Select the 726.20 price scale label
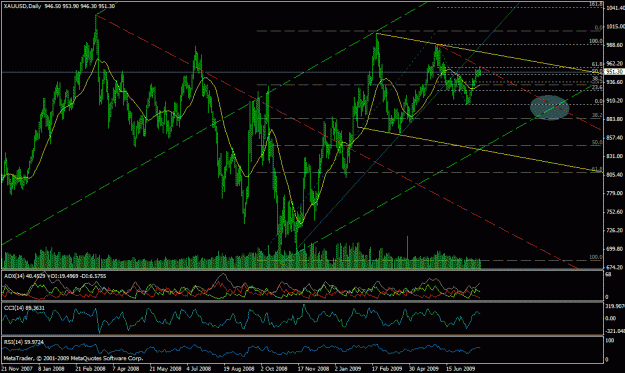 (615, 230)
